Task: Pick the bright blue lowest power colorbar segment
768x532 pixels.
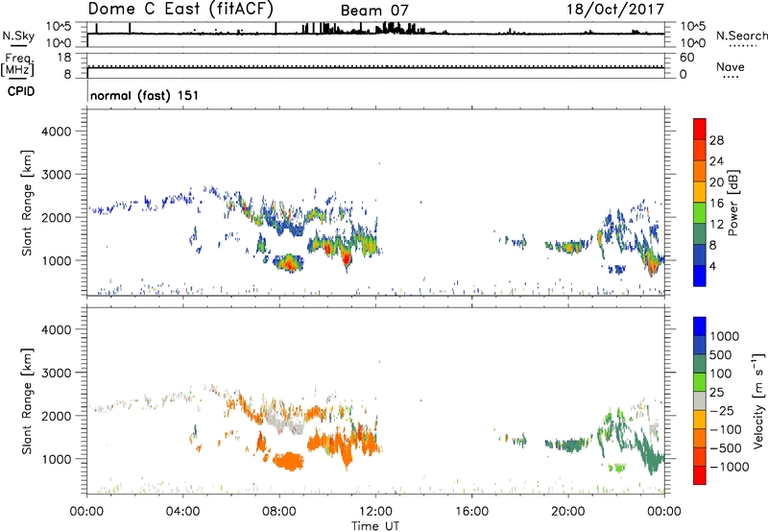Action: coord(700,276)
